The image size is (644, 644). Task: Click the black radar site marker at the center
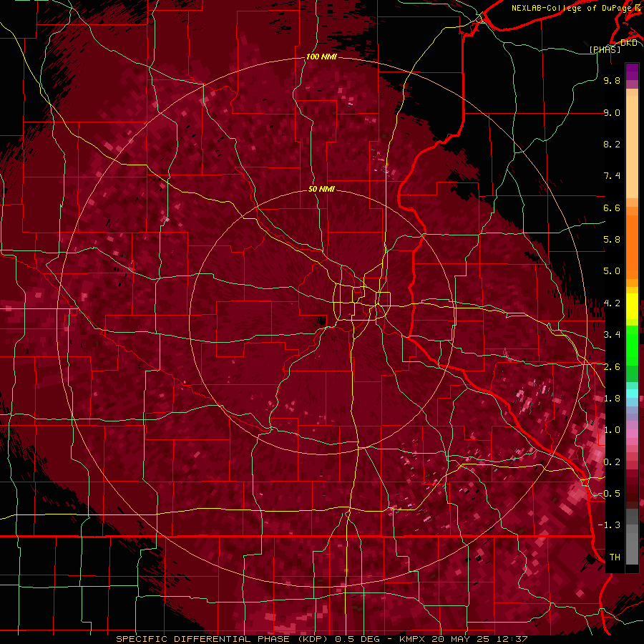(x=322, y=321)
